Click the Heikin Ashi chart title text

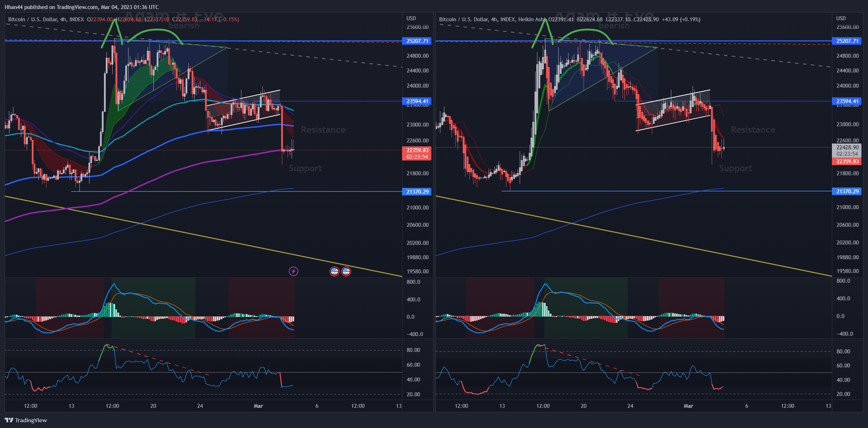click(x=492, y=19)
